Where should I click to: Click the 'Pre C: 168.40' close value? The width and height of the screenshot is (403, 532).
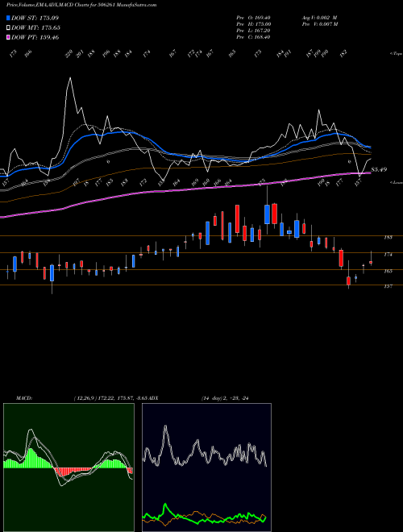[253, 37]
